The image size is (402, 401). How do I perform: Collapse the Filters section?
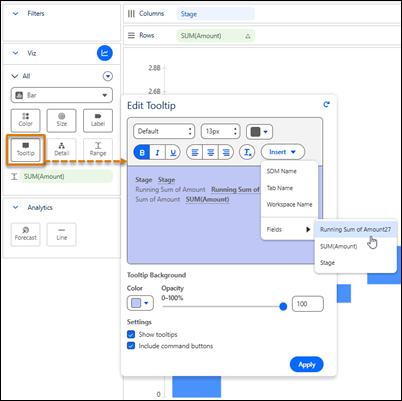pos(15,14)
